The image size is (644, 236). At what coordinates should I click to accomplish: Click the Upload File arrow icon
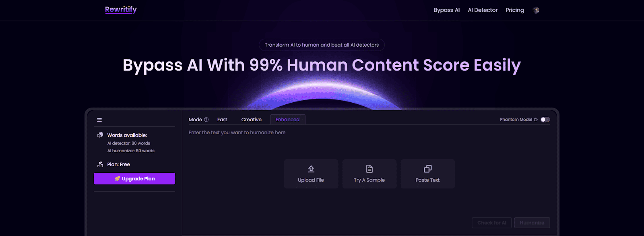pos(311,169)
